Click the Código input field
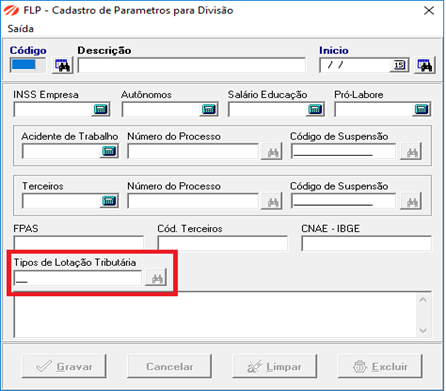This screenshot has height=391, width=446. (x=28, y=65)
